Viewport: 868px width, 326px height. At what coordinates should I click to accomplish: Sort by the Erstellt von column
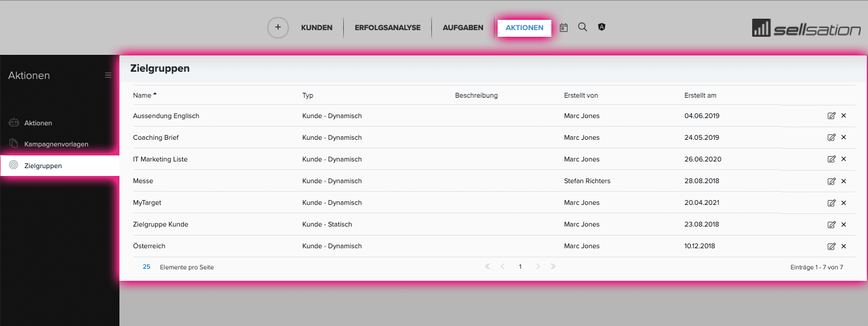coord(581,95)
